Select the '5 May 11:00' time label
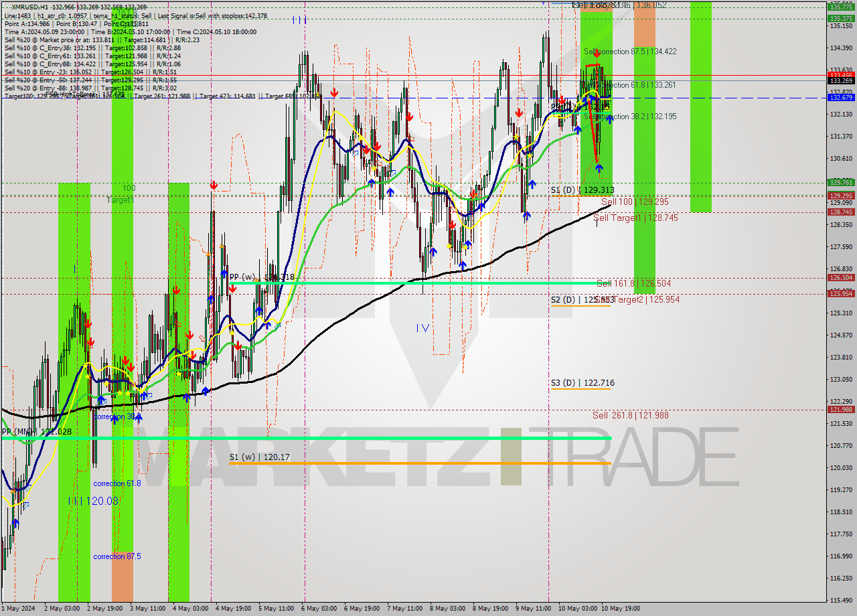 (277, 609)
